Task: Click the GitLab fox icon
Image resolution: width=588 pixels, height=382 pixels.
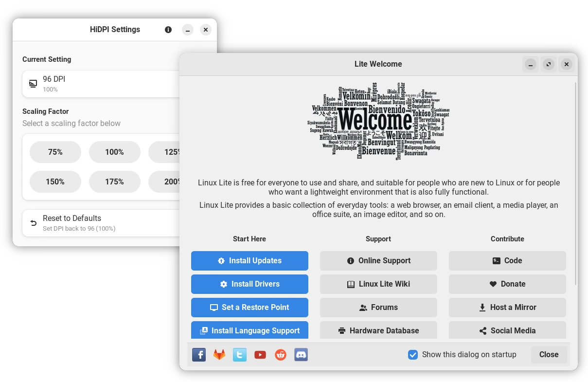Action: [219, 355]
